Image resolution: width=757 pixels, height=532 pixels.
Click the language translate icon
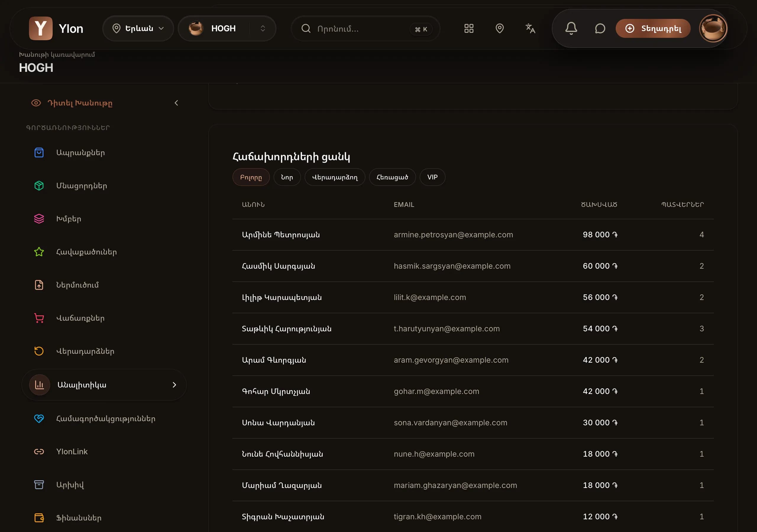[x=530, y=28]
